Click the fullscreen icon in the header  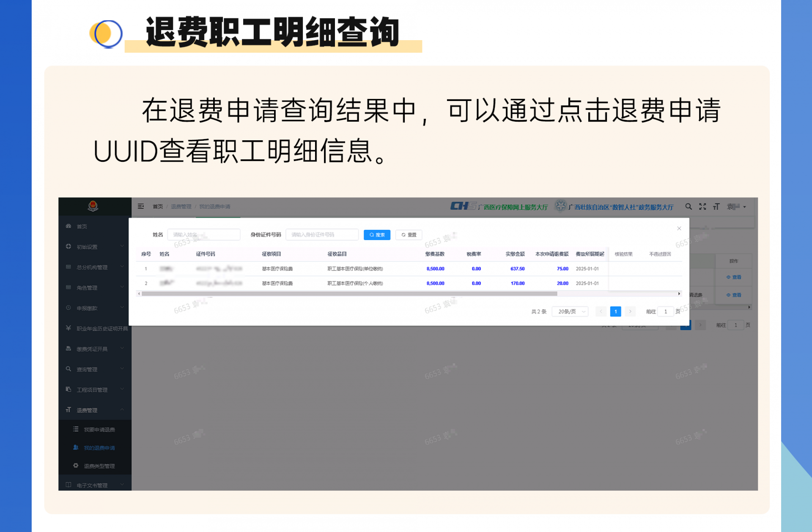click(702, 207)
